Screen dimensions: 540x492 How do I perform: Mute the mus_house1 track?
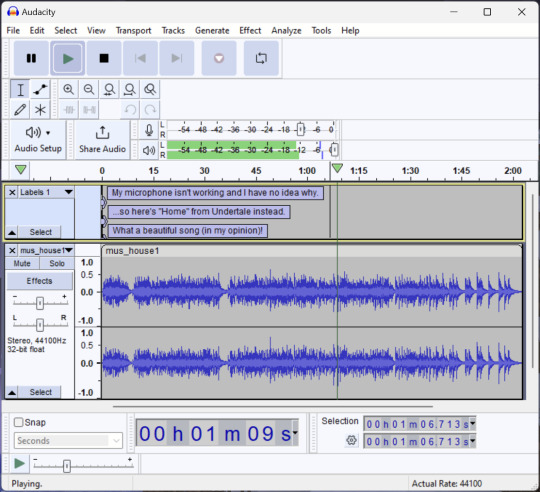pyautogui.click(x=22, y=263)
